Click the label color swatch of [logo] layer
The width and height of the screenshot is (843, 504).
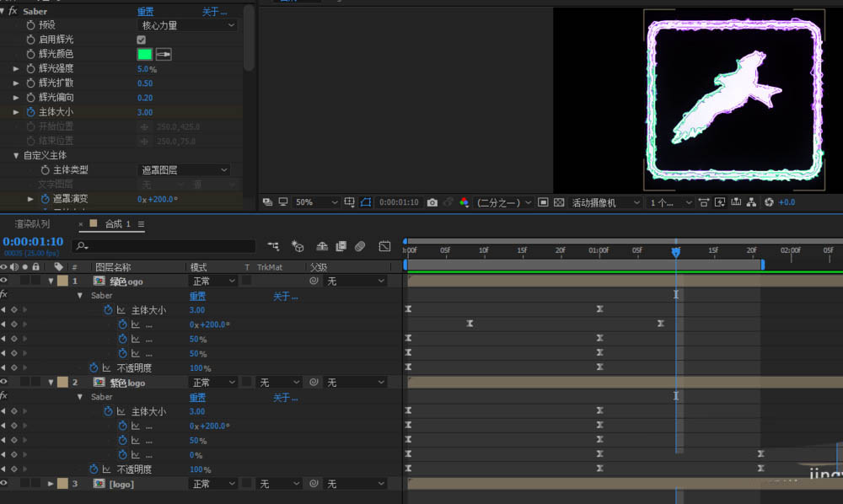click(62, 484)
